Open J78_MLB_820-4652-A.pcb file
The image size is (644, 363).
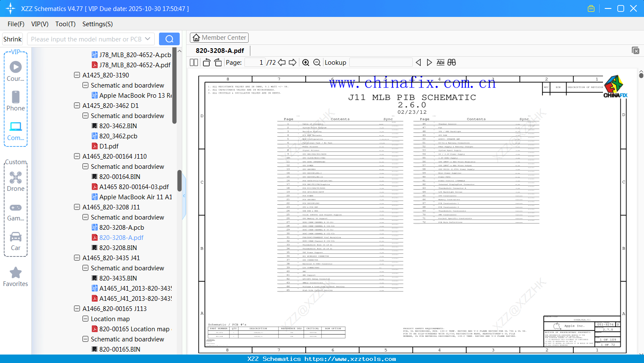coord(131,55)
